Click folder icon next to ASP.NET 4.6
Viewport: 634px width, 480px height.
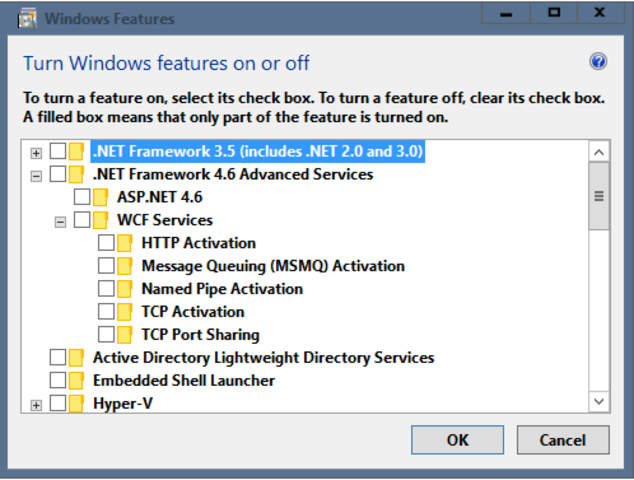(100, 198)
